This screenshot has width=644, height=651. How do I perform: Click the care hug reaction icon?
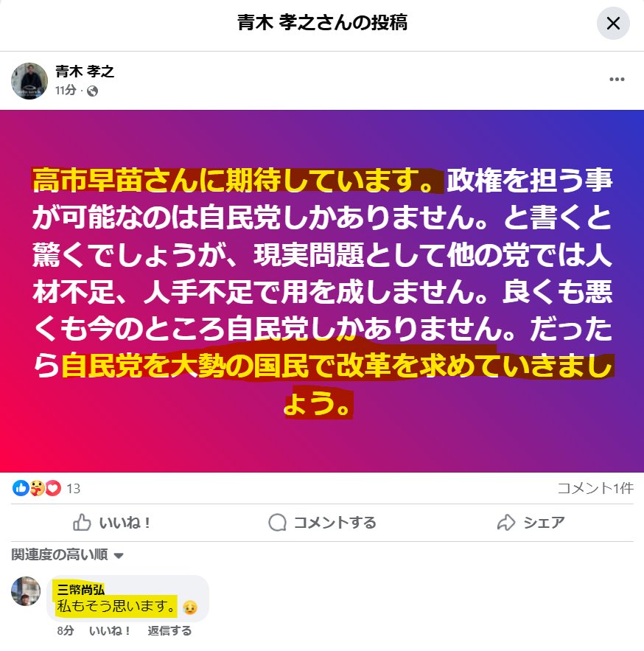[x=37, y=488]
